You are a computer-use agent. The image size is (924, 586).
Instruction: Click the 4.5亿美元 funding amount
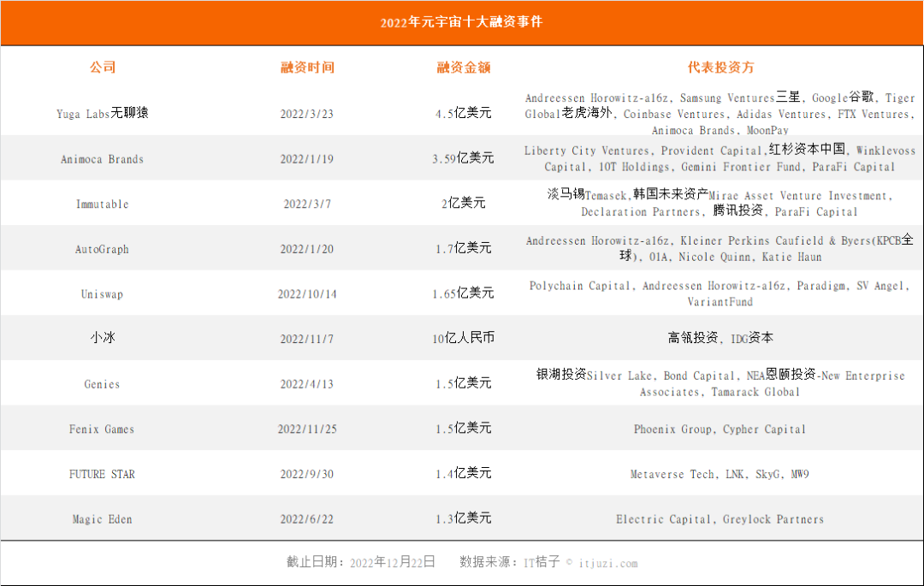tap(463, 113)
